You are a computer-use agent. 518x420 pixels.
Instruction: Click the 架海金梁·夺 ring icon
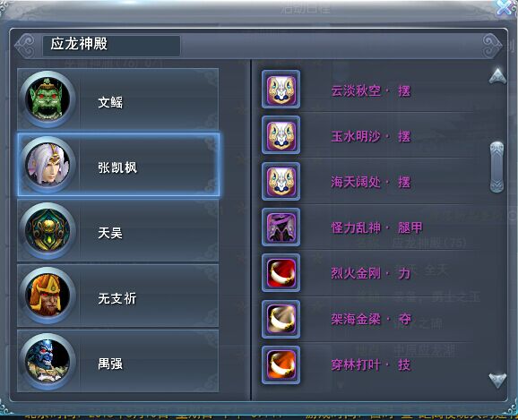(x=281, y=320)
